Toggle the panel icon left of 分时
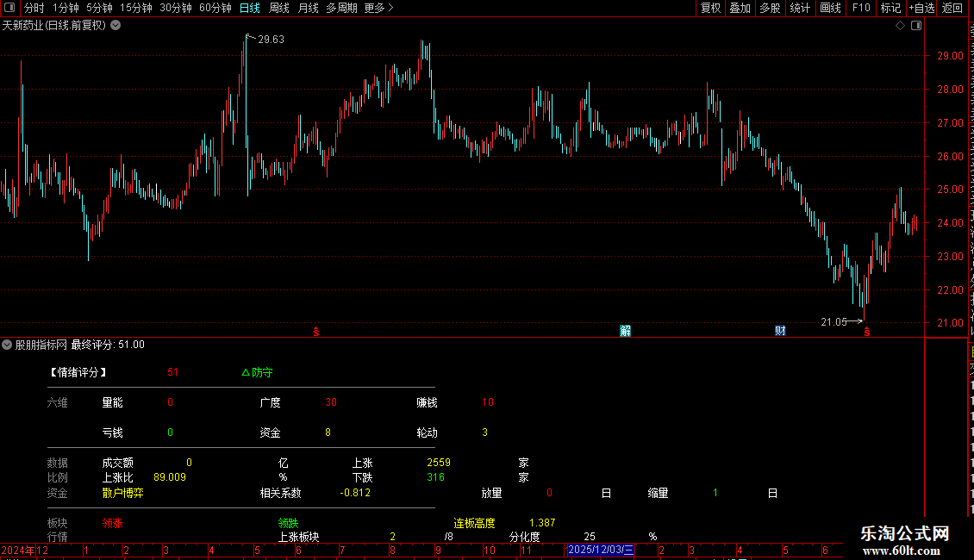 coord(9,8)
